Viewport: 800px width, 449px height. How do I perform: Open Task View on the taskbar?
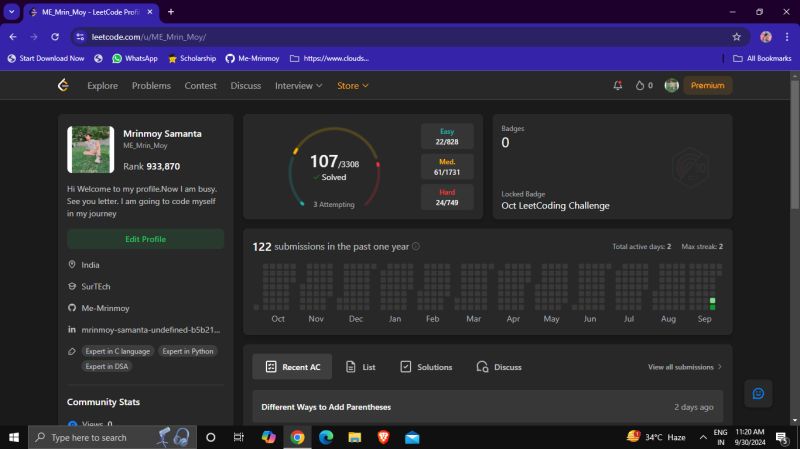(x=238, y=437)
